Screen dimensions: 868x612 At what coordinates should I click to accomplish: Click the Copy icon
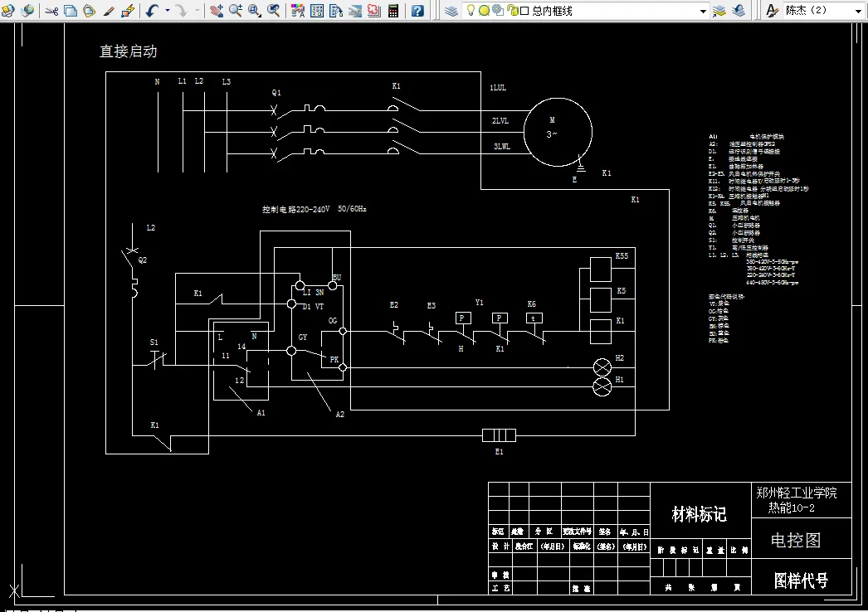pyautogui.click(x=71, y=11)
